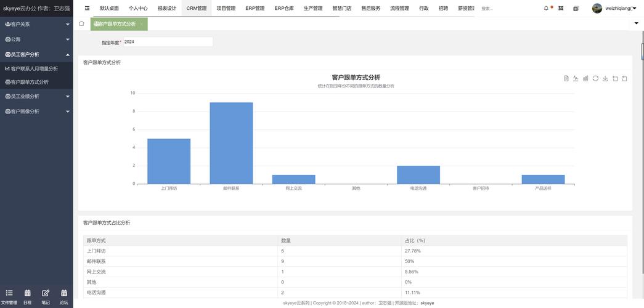Expand the 客户关系 sidebar menu
Viewport: 644px width, 308px height.
point(36,24)
